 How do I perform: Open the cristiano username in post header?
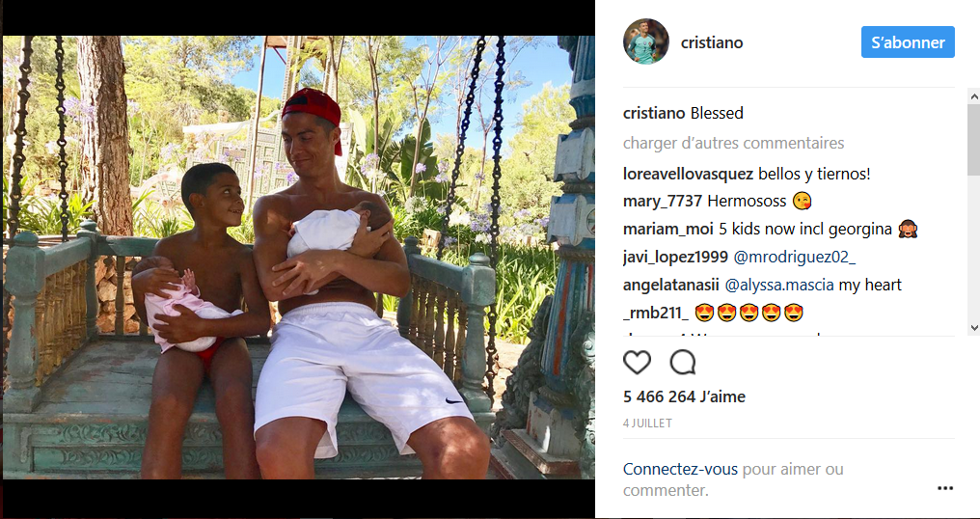tap(711, 42)
